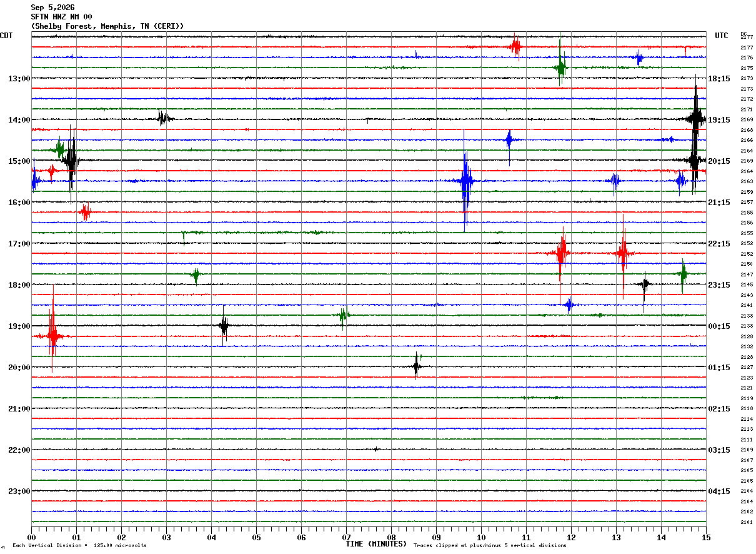The height and width of the screenshot is (554, 756).
Task: Click the UTC timezone label
Action: pos(722,36)
